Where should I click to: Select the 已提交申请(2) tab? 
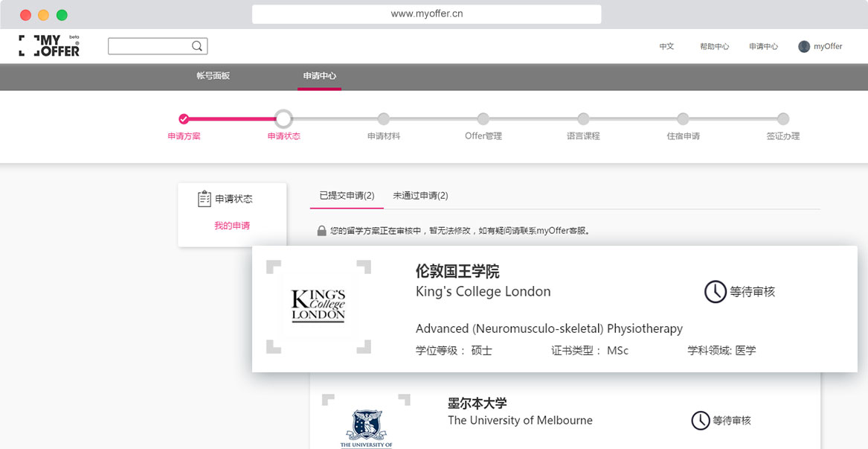click(x=347, y=196)
